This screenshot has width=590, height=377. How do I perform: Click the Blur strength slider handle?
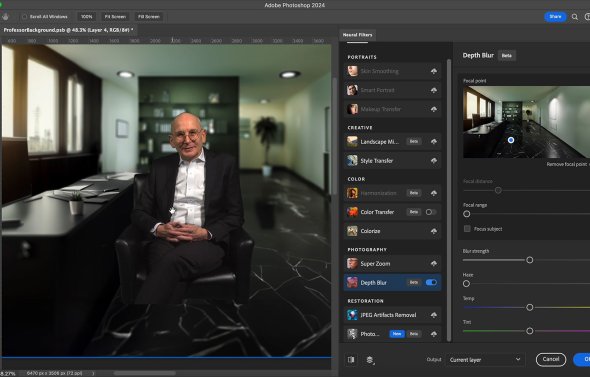529,260
